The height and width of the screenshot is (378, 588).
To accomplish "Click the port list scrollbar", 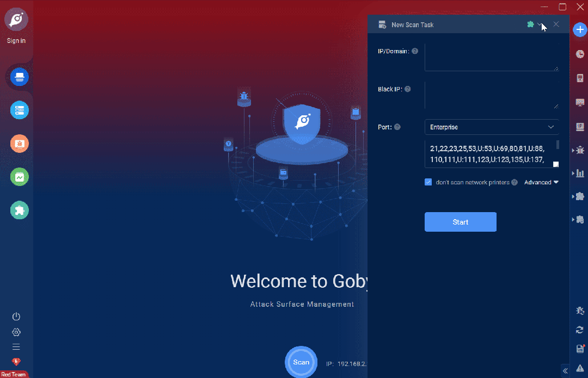I will coord(558,145).
